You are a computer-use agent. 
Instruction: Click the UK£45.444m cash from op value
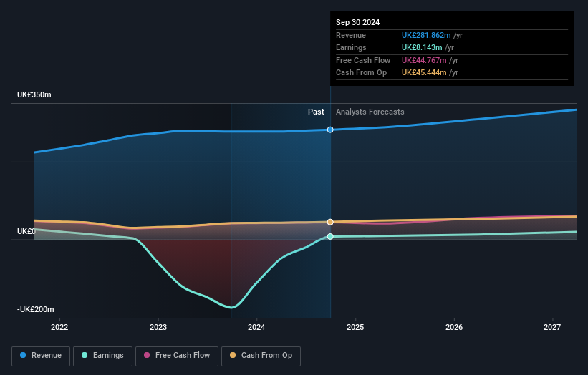tap(424, 73)
